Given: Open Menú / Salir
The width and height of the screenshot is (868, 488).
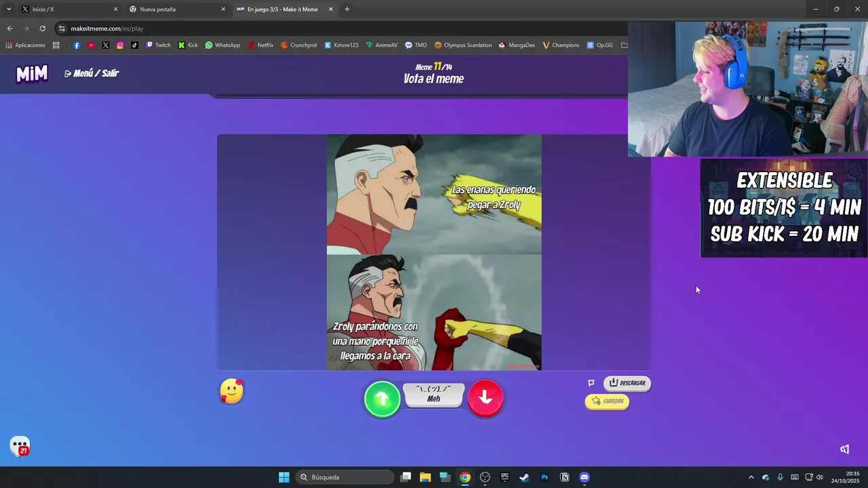Looking at the screenshot, I should tap(92, 73).
